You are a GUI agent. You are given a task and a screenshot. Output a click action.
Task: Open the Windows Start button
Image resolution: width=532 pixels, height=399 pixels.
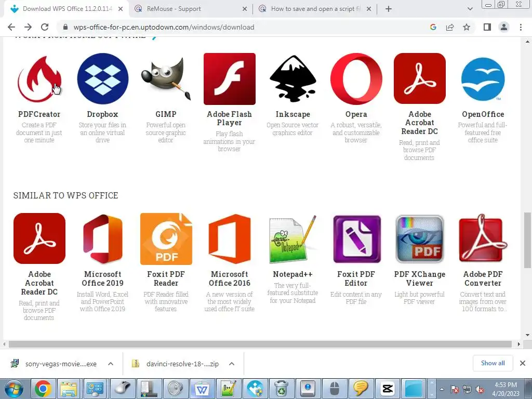(x=14, y=389)
